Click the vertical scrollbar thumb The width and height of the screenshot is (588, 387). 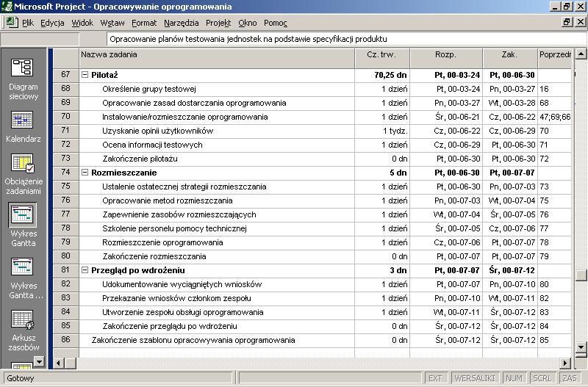[581, 275]
